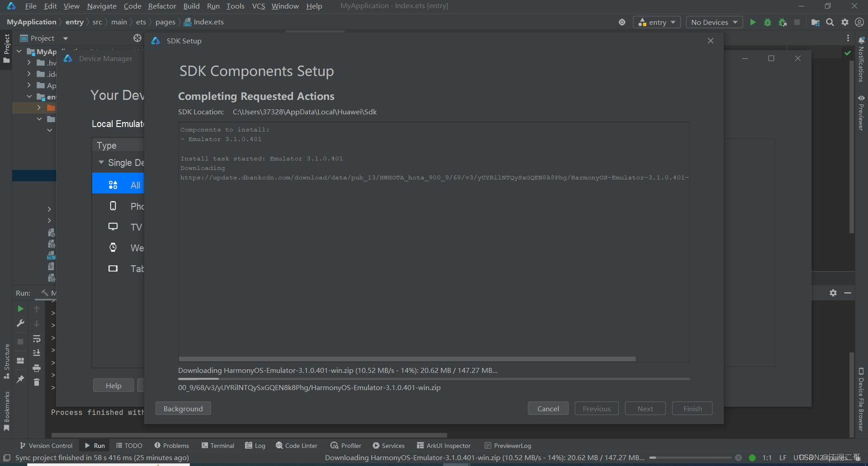Open Project view mode dropdown arrow

pyautogui.click(x=66, y=38)
